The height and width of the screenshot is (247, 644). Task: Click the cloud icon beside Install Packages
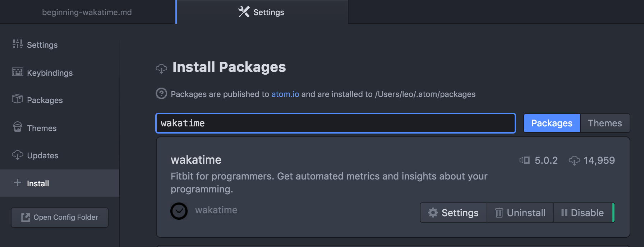(x=161, y=68)
